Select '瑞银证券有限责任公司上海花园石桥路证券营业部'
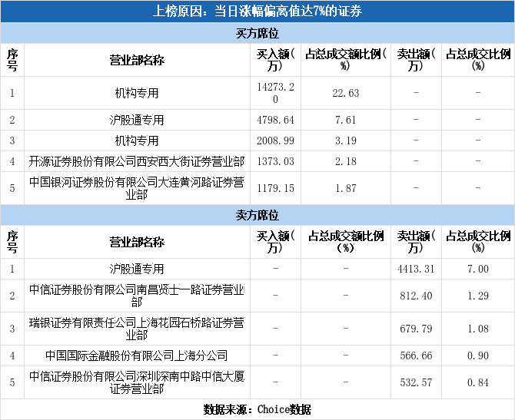515x420 pixels. coord(137,329)
